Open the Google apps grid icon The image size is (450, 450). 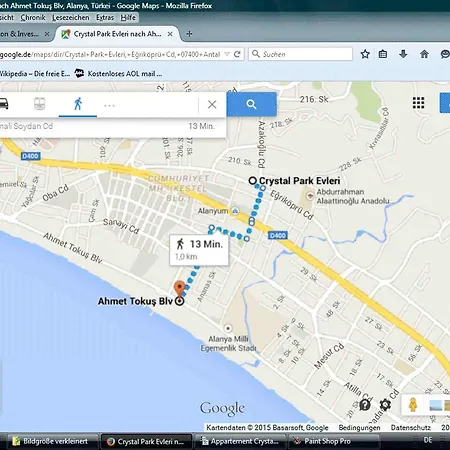(418, 103)
